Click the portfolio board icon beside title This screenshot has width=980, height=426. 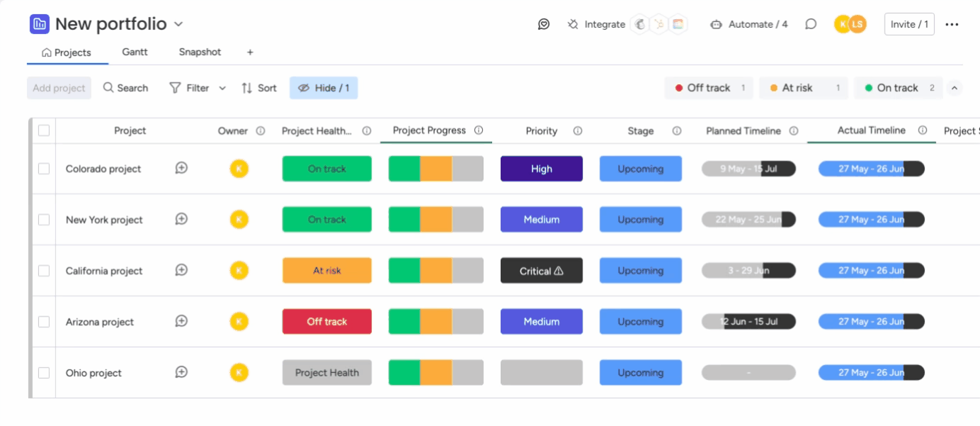tap(40, 24)
